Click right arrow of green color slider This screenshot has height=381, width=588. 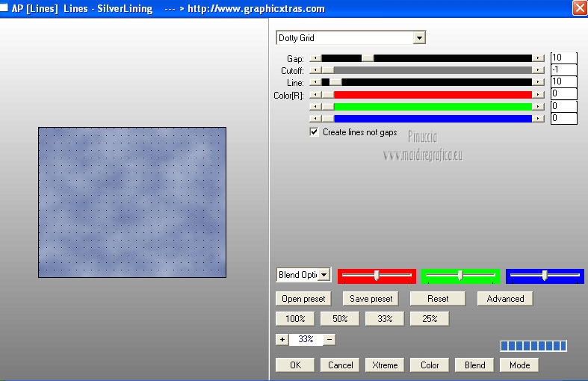[538, 107]
